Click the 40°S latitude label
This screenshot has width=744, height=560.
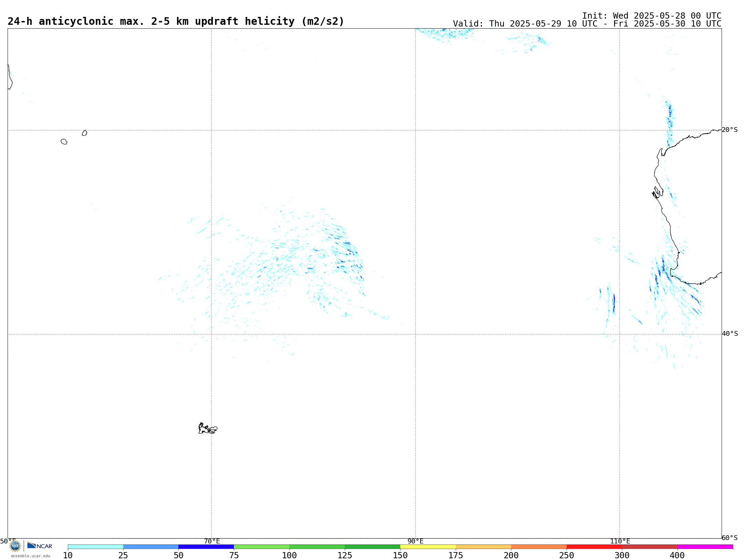730,334
